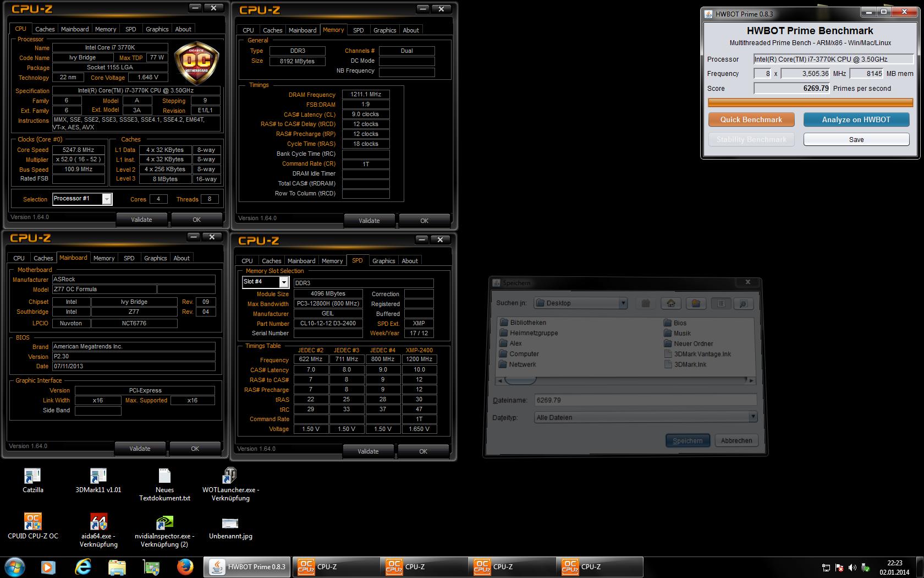Screen dimensions: 924x578
Task: Click the orange progress bar in HWBOT Prime
Action: pos(810,102)
